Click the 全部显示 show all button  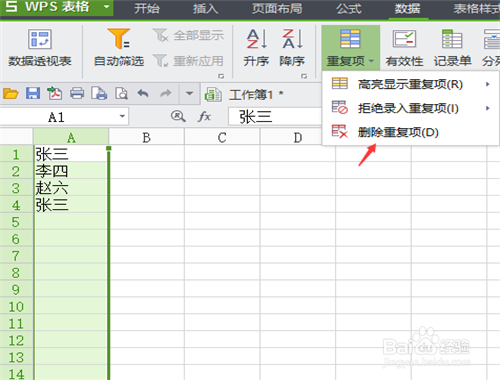click(188, 35)
